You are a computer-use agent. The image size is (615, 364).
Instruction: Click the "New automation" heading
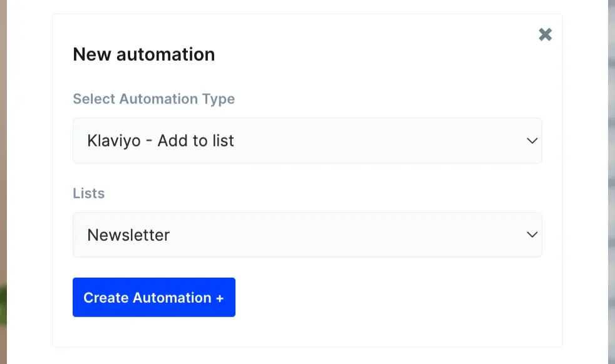(x=143, y=54)
